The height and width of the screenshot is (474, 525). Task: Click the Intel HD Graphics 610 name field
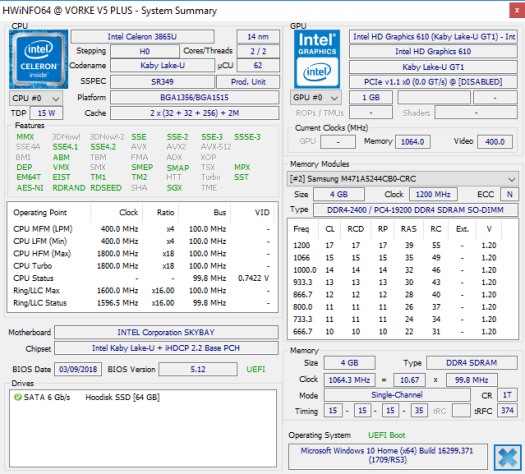pyautogui.click(x=433, y=51)
